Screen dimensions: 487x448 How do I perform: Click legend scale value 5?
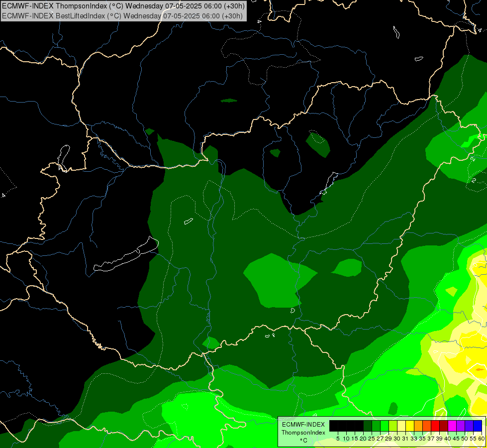click(x=338, y=439)
